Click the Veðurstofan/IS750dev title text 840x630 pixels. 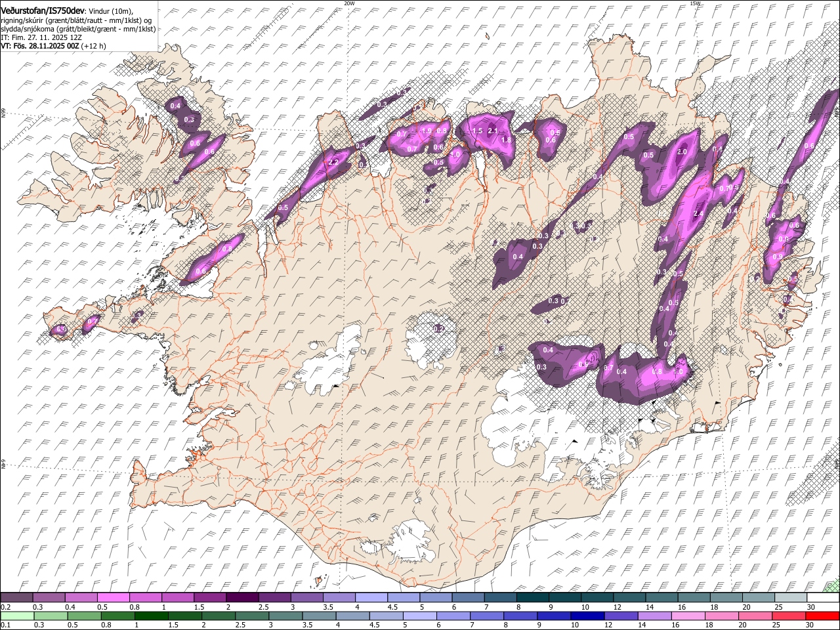[x=43, y=10]
